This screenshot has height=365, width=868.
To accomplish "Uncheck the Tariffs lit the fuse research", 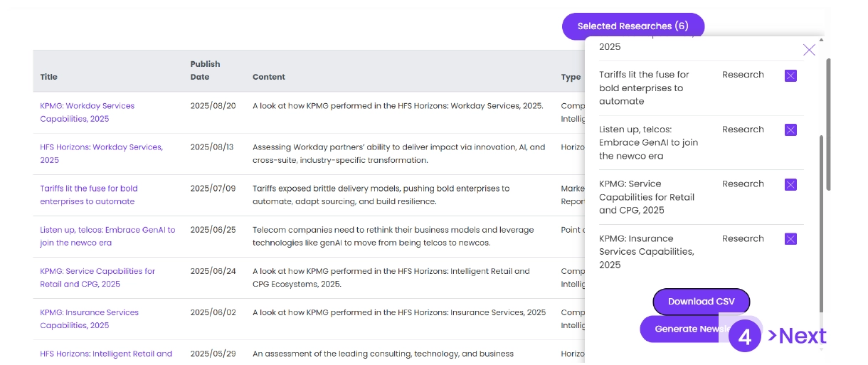I will [x=790, y=75].
